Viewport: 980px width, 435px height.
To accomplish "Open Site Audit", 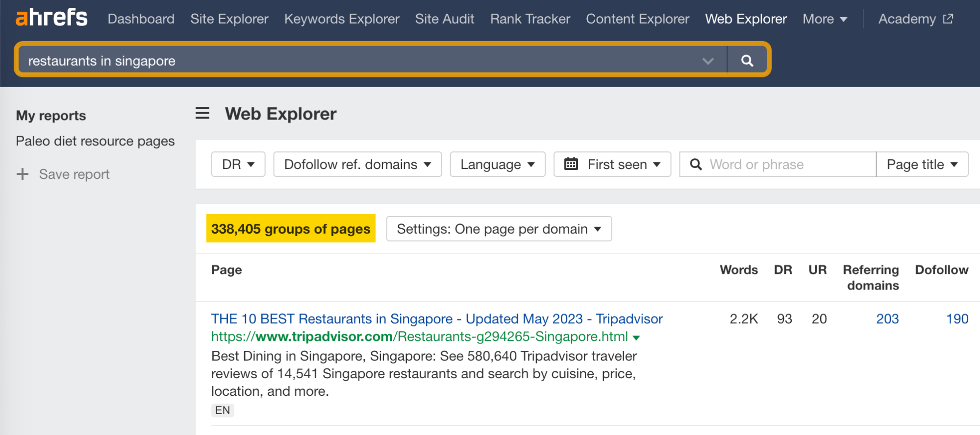I will [445, 19].
